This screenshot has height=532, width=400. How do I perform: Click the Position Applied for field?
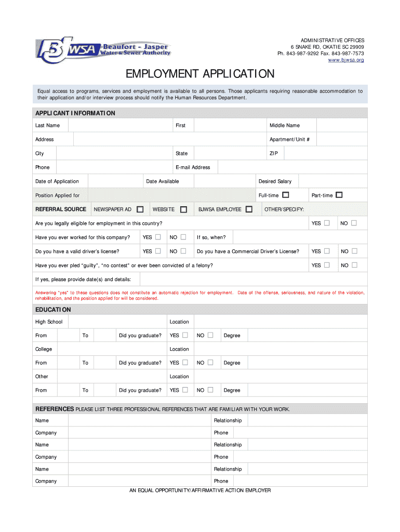[x=171, y=195]
